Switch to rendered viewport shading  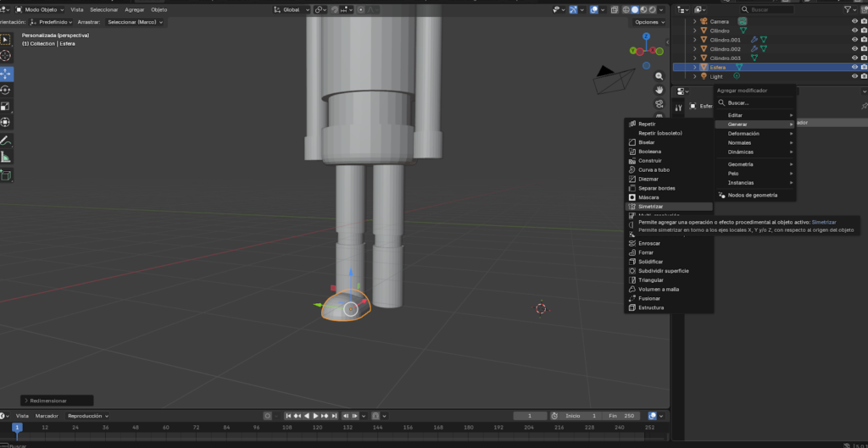pyautogui.click(x=653, y=10)
